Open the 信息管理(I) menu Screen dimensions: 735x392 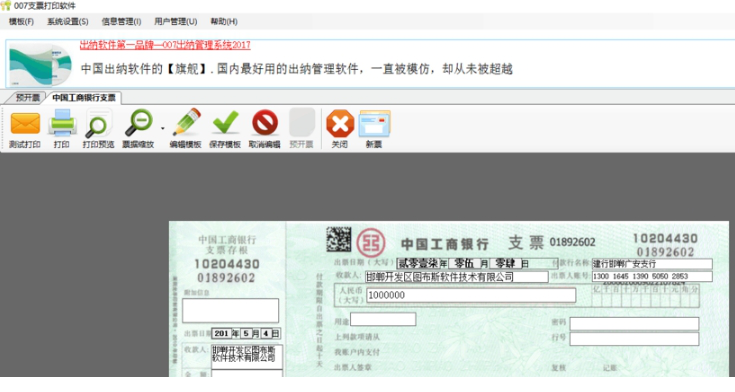[x=121, y=22]
